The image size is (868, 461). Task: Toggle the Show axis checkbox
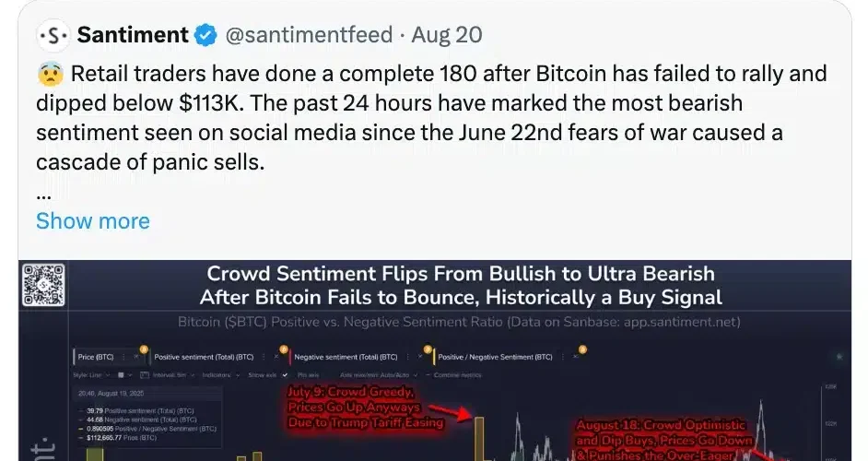point(269,375)
